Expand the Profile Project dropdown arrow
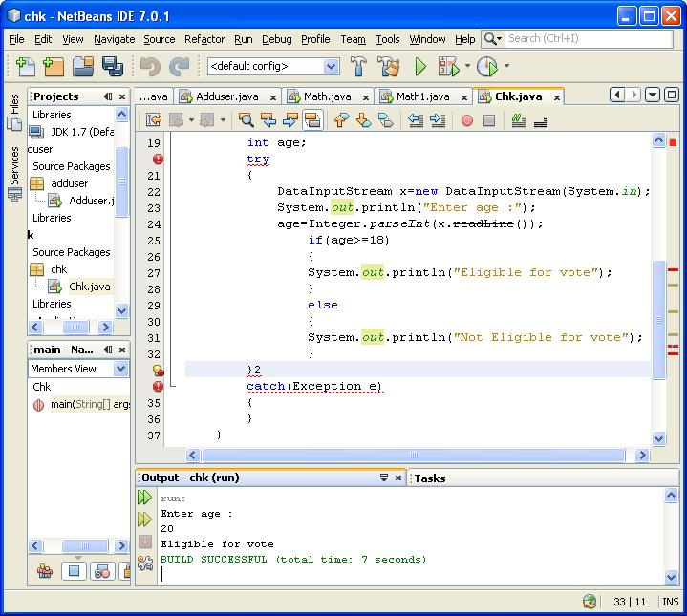 [506, 66]
